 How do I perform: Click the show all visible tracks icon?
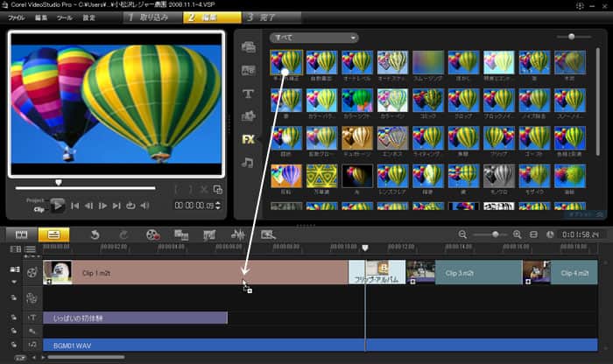click(x=15, y=249)
